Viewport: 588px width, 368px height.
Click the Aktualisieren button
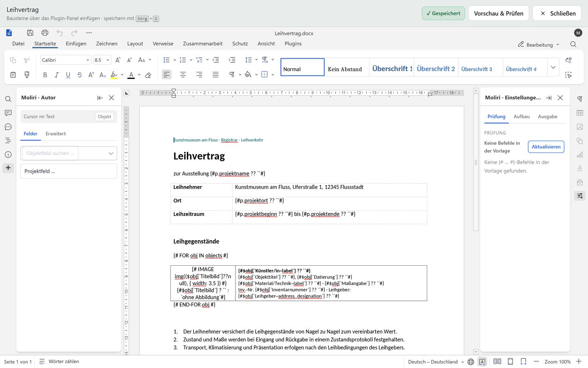(x=546, y=147)
